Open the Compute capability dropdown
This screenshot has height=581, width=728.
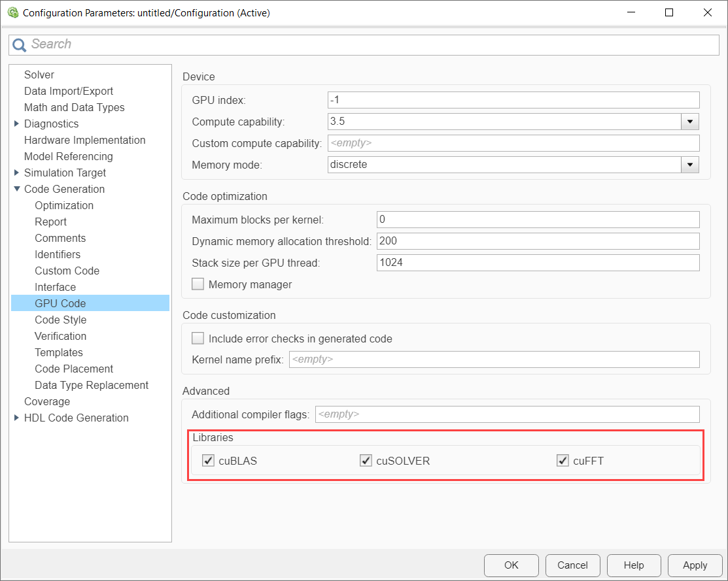pyautogui.click(x=689, y=122)
